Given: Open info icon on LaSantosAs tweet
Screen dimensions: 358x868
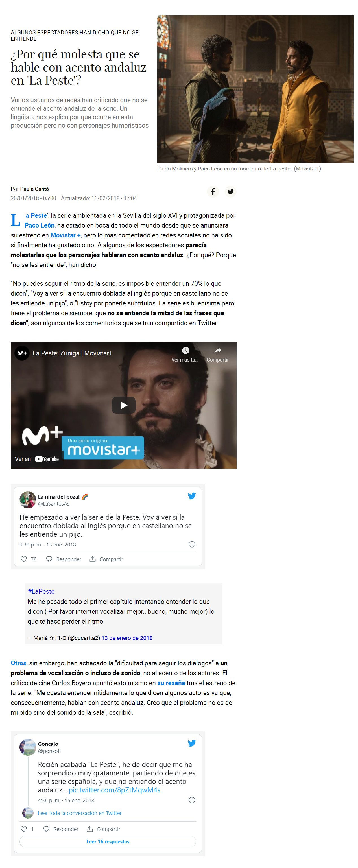Looking at the screenshot, I should (192, 545).
